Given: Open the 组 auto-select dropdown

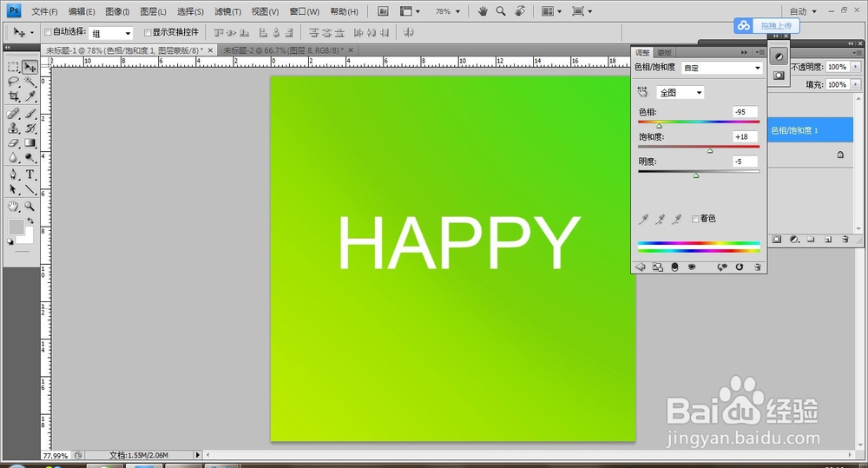Looking at the screenshot, I should click(111, 33).
